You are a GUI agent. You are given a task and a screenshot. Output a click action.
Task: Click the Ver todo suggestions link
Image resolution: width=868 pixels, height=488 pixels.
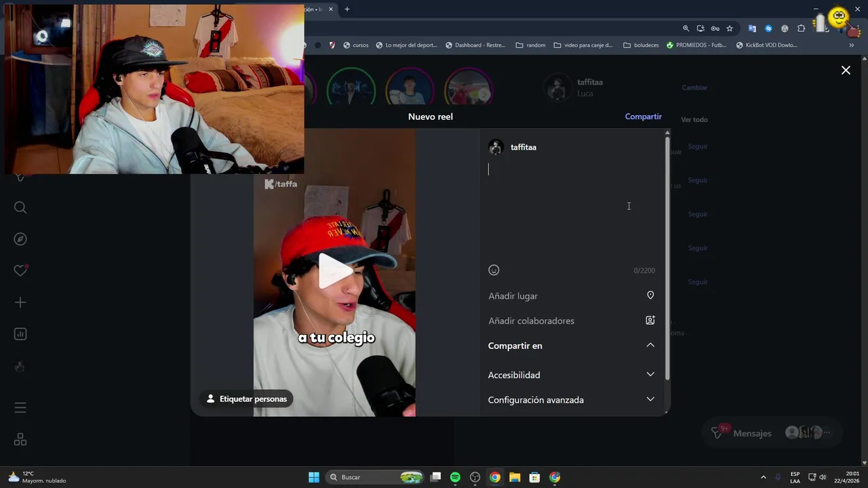(694, 119)
